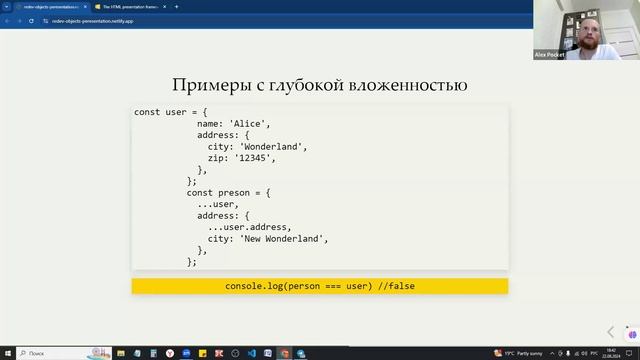Click the 'const user = {' code line
The width and height of the screenshot is (640, 360).
pyautogui.click(x=171, y=112)
